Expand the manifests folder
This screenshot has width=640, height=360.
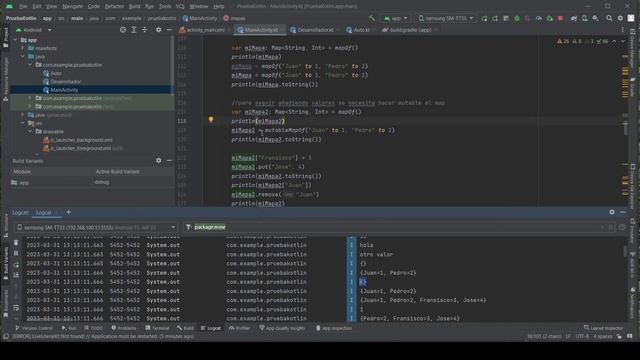point(23,48)
